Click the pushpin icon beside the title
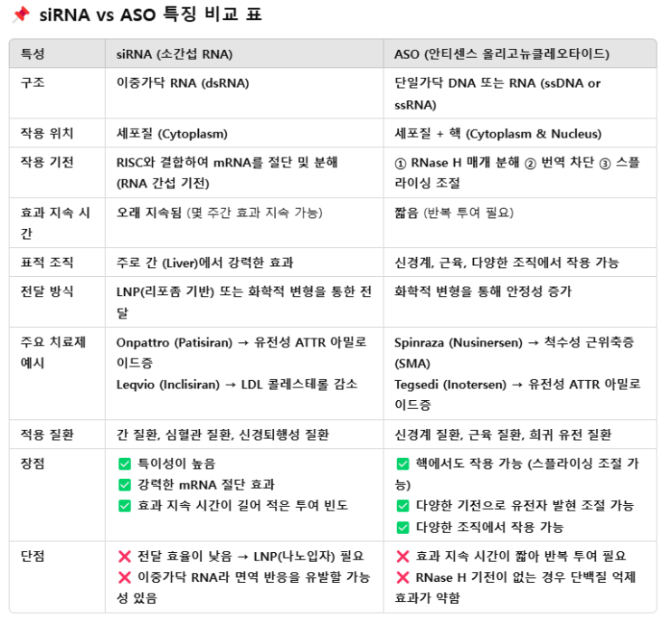Image resolution: width=672 pixels, height=629 pixels. click(18, 15)
